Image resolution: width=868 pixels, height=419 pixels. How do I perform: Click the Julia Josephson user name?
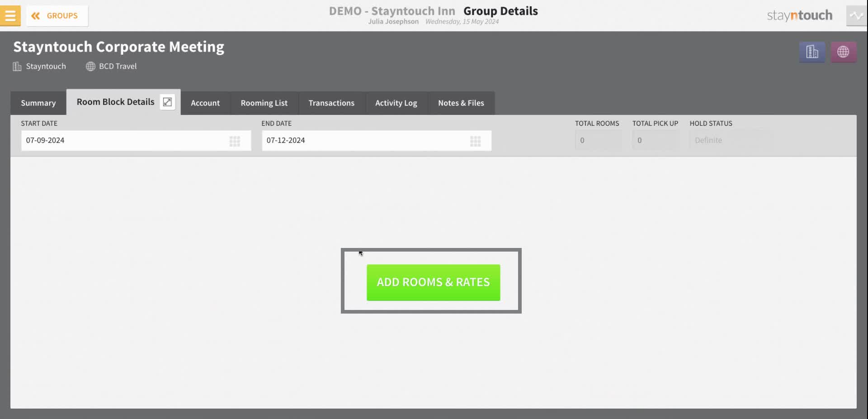coord(393,22)
